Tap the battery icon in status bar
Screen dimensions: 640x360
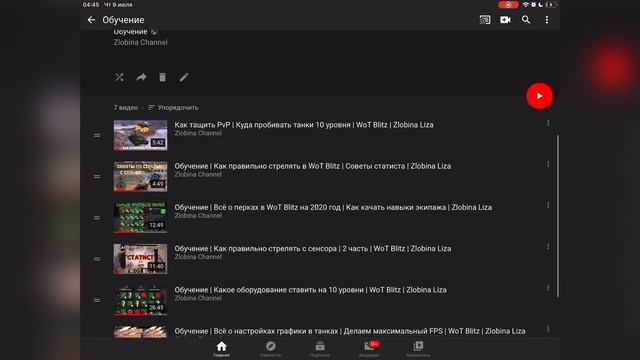(551, 5)
